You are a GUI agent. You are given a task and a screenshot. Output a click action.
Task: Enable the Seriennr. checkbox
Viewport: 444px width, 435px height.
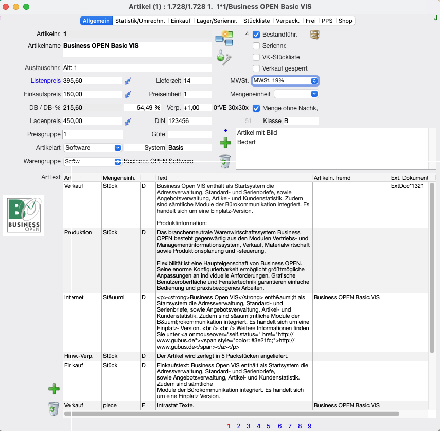pos(256,46)
